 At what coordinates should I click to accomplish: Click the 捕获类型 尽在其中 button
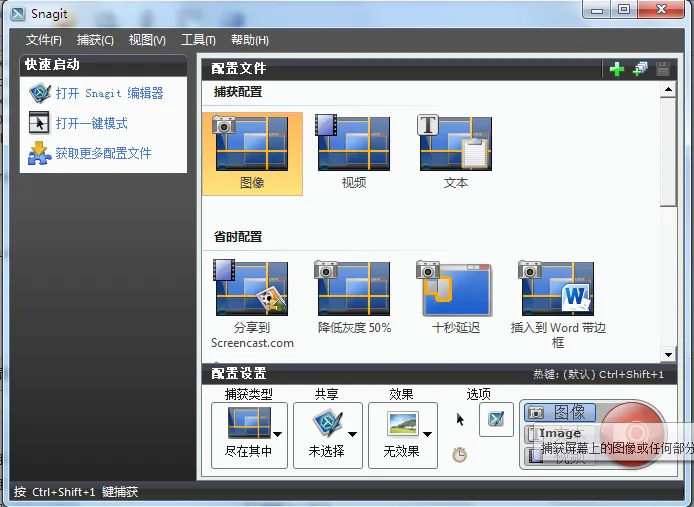[249, 435]
